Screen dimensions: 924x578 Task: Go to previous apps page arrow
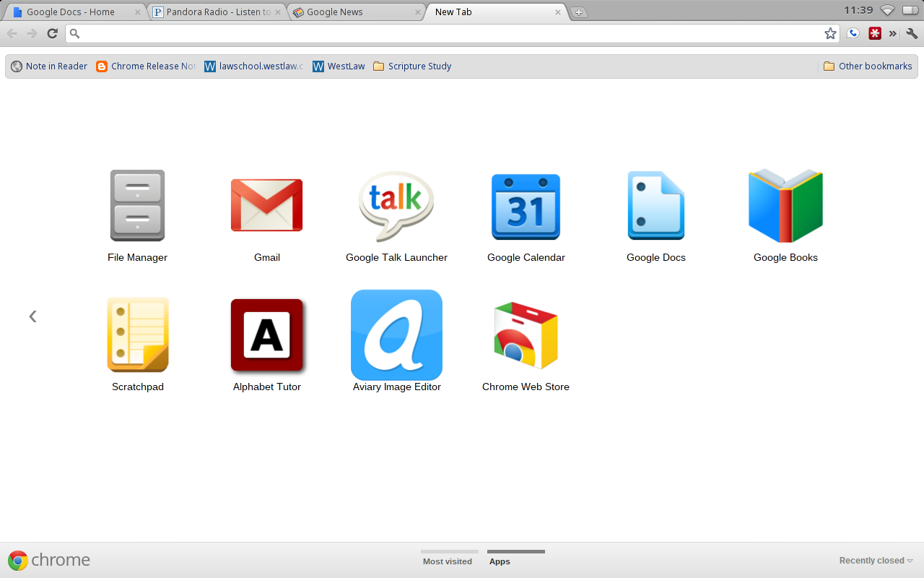32,316
